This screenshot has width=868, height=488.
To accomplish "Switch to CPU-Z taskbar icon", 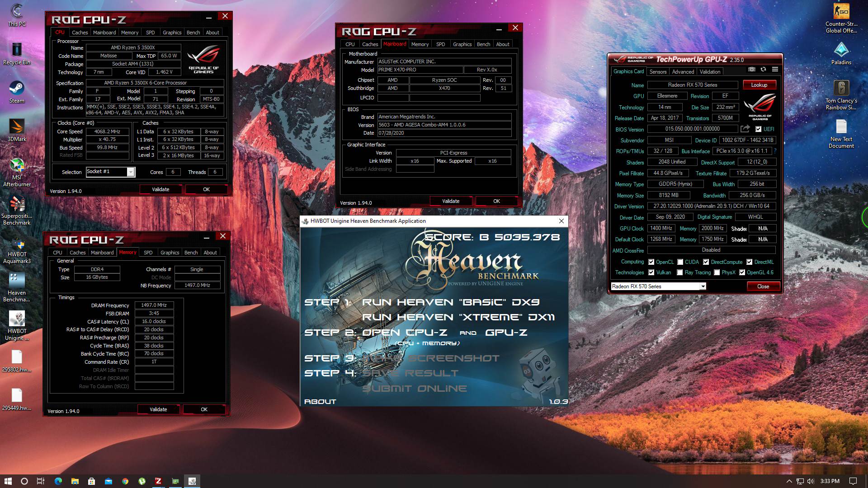I will pos(158,481).
